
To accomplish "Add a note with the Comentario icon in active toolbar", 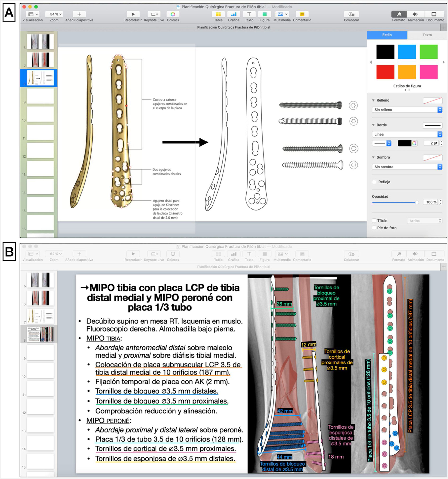I will click(x=302, y=14).
